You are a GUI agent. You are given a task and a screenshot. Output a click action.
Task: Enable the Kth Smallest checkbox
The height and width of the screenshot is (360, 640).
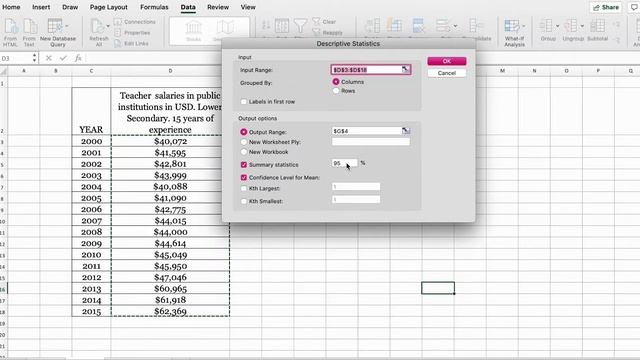(x=244, y=201)
